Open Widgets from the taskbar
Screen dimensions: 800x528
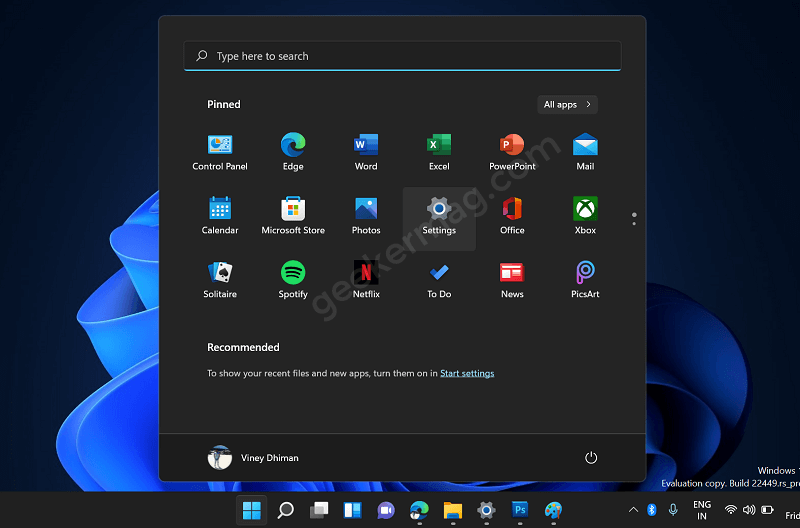point(353,510)
